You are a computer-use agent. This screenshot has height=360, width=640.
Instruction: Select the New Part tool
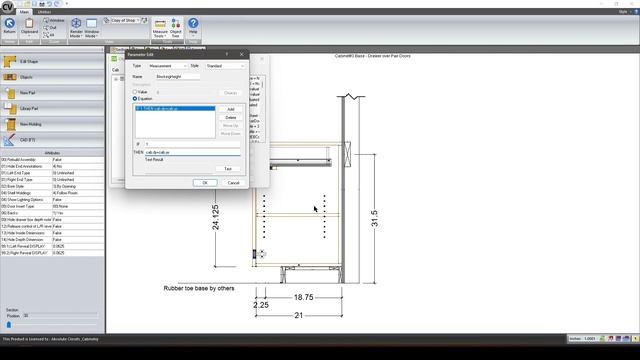click(52, 93)
